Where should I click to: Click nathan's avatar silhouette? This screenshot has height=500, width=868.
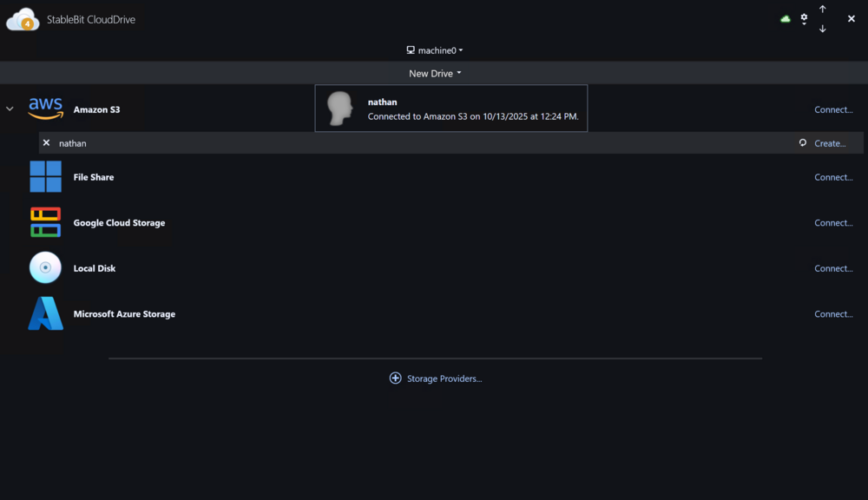pyautogui.click(x=340, y=109)
